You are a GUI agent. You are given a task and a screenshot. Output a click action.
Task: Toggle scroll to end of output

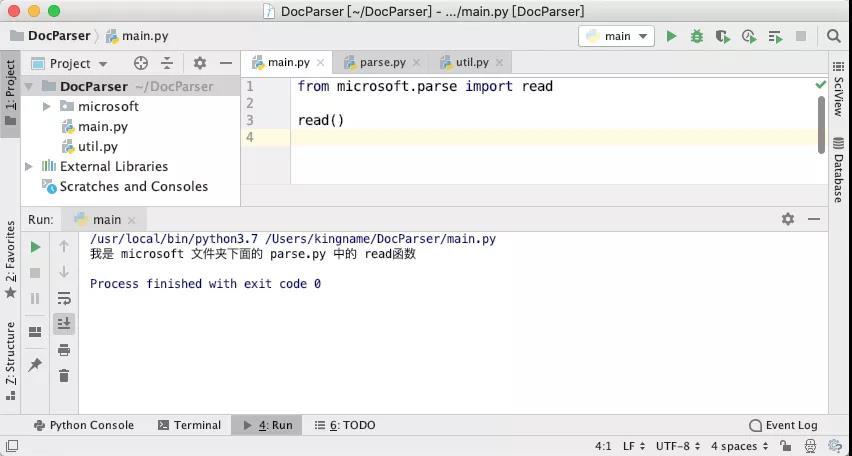coord(64,323)
